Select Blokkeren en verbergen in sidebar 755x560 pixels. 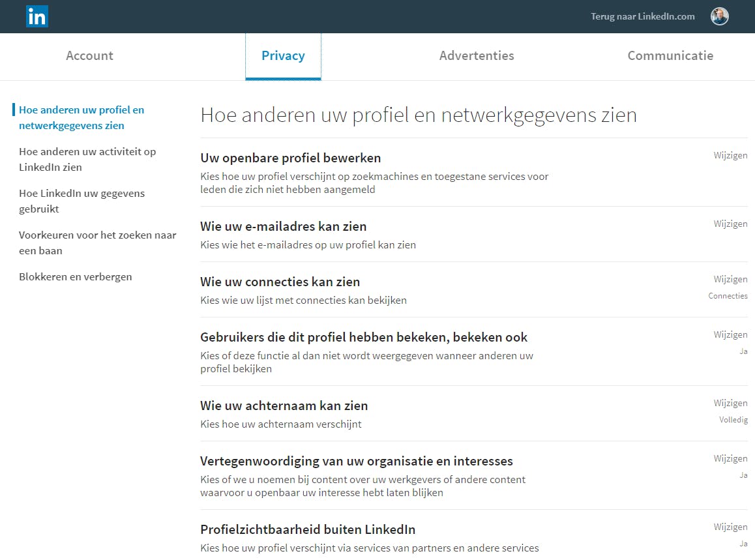76,276
